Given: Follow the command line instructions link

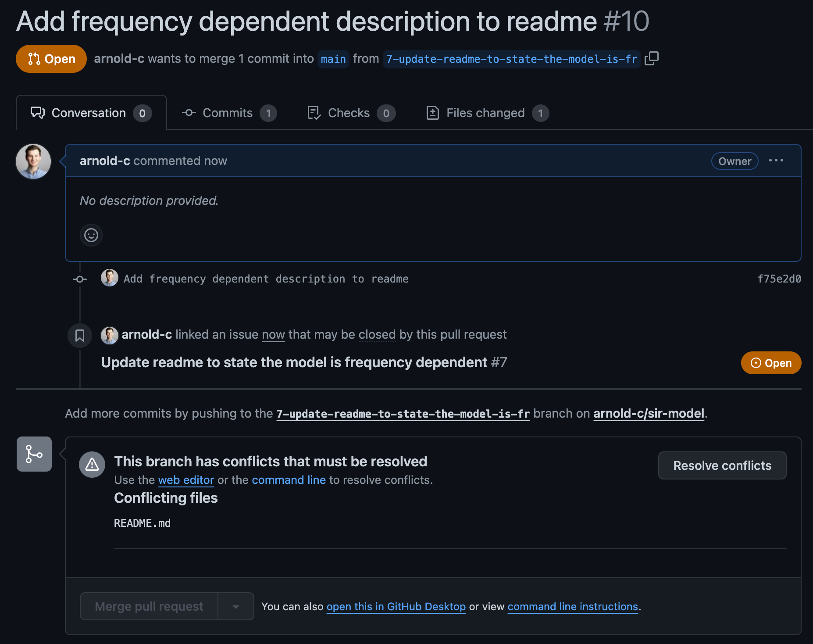Looking at the screenshot, I should point(572,607).
